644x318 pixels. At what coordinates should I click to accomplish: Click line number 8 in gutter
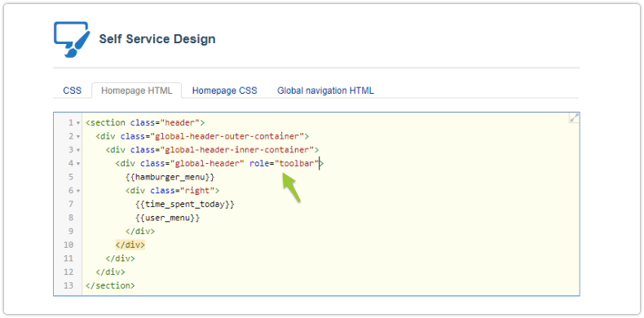click(71, 218)
